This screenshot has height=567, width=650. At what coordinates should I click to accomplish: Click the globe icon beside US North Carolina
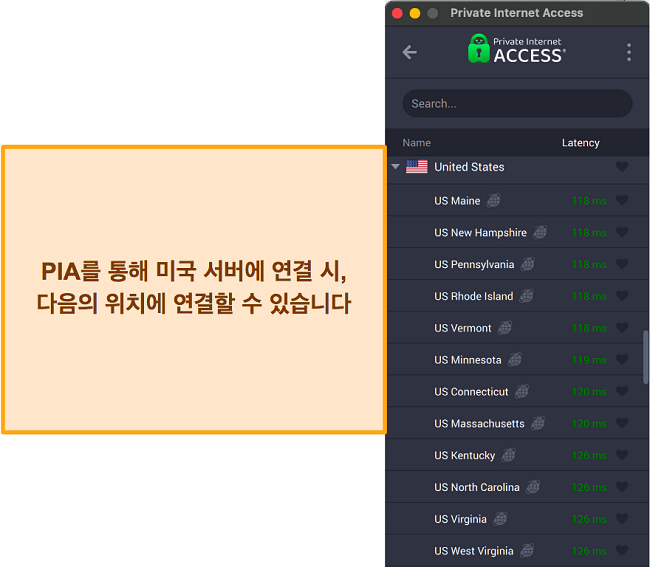(533, 487)
